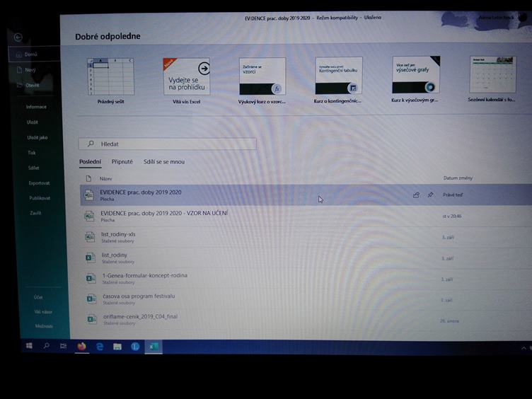This screenshot has height=399, width=532.
Task: Click file icon beside 1-Genea-formular-koncept-rodina
Action: pyautogui.click(x=91, y=278)
